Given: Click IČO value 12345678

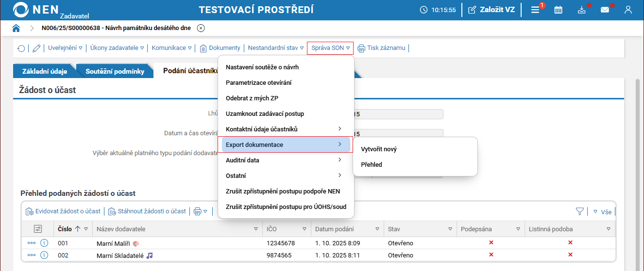Looking at the screenshot, I should (x=281, y=243).
